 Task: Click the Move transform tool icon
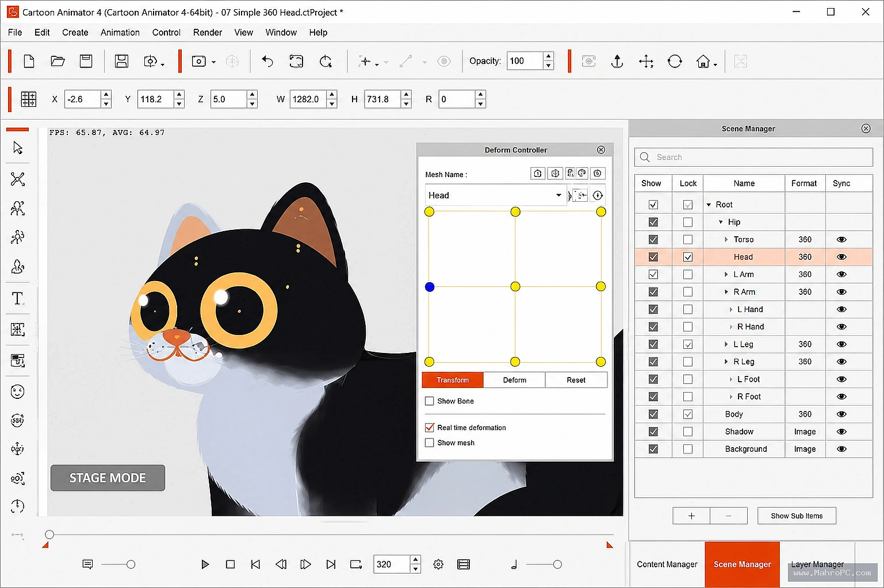646,62
